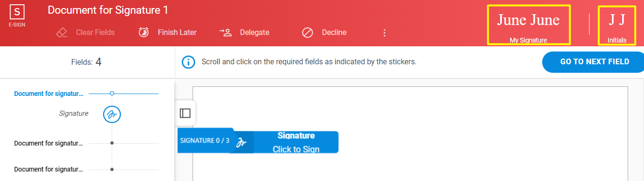Open the three-dot more options menu
Viewport: 644px width, 181px height.
(x=385, y=33)
